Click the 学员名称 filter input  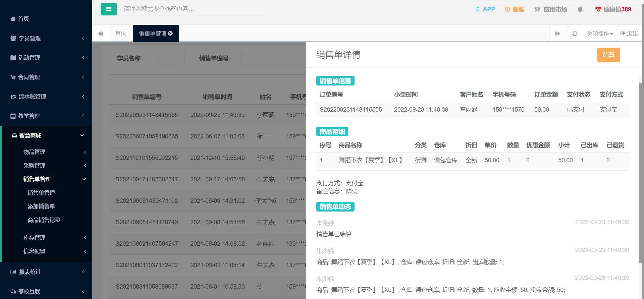tap(169, 58)
